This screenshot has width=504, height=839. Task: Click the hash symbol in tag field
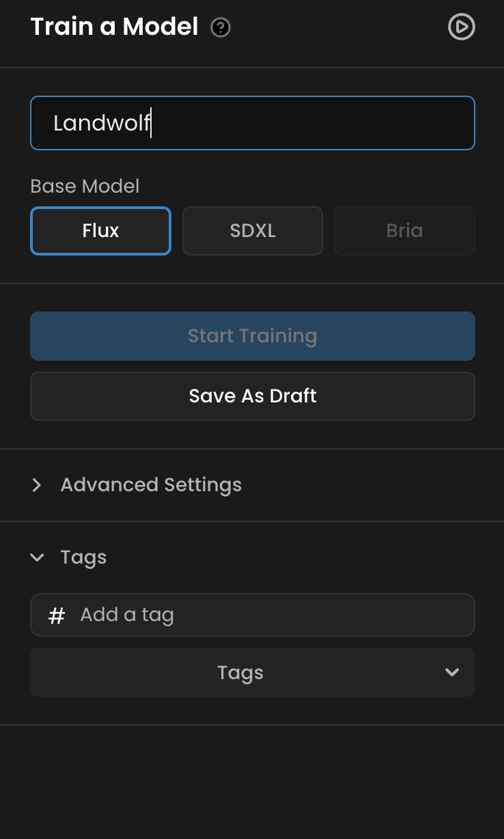(x=57, y=616)
